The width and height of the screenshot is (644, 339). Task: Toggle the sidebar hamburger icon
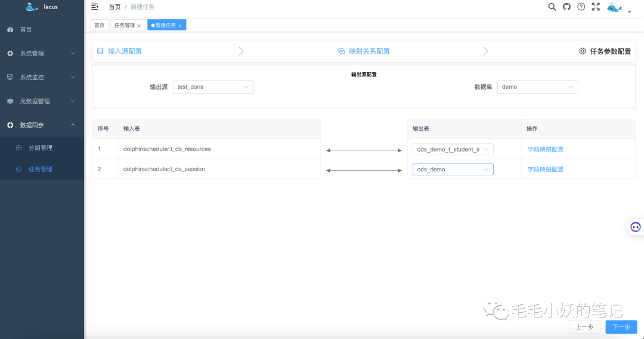(x=95, y=7)
